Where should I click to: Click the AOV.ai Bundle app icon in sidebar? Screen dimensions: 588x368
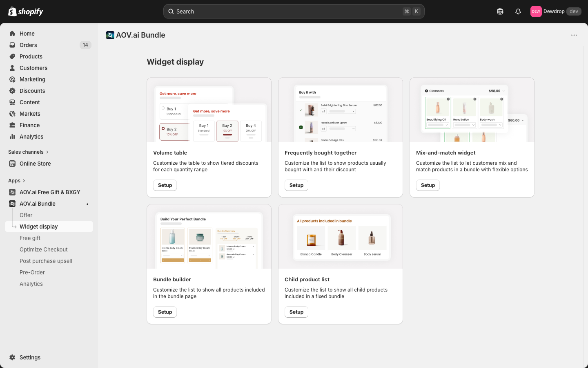(12, 204)
